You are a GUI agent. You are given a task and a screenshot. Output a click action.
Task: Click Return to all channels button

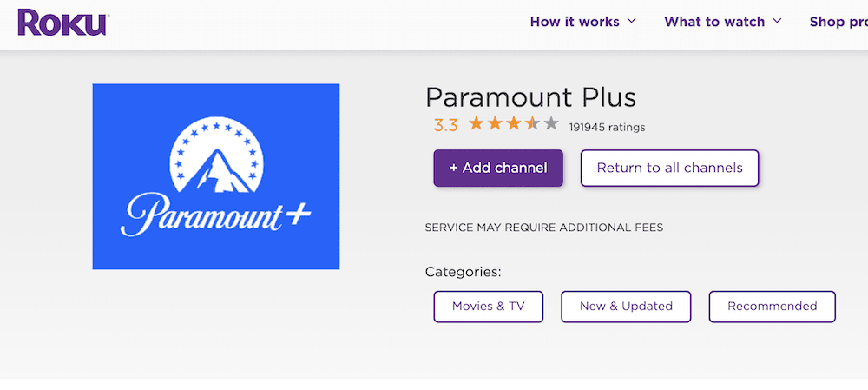tap(669, 168)
